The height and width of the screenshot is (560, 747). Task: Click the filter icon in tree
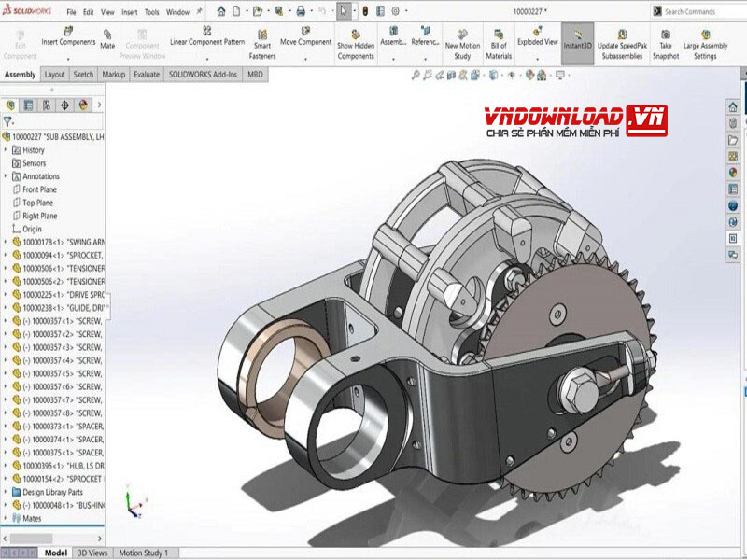tap(7, 121)
